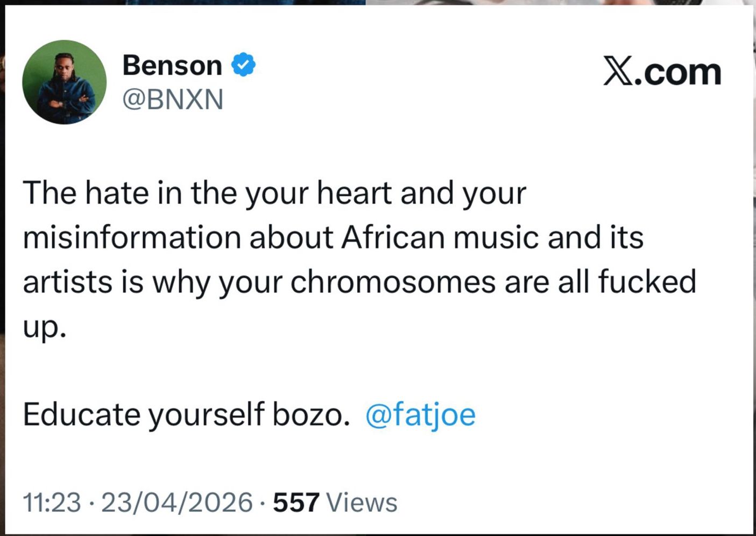Click the word "heart" in the first line
The width and height of the screenshot is (756, 536).
point(354,193)
